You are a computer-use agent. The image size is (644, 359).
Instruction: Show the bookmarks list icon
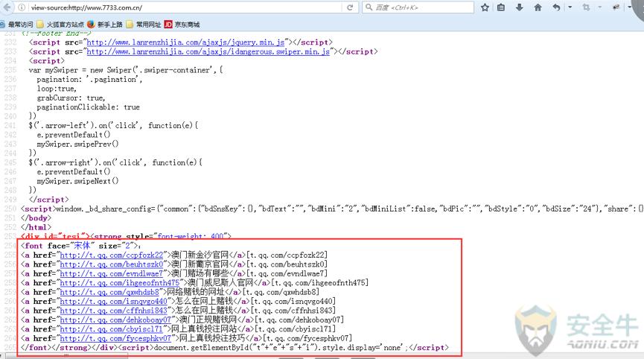tap(501, 7)
